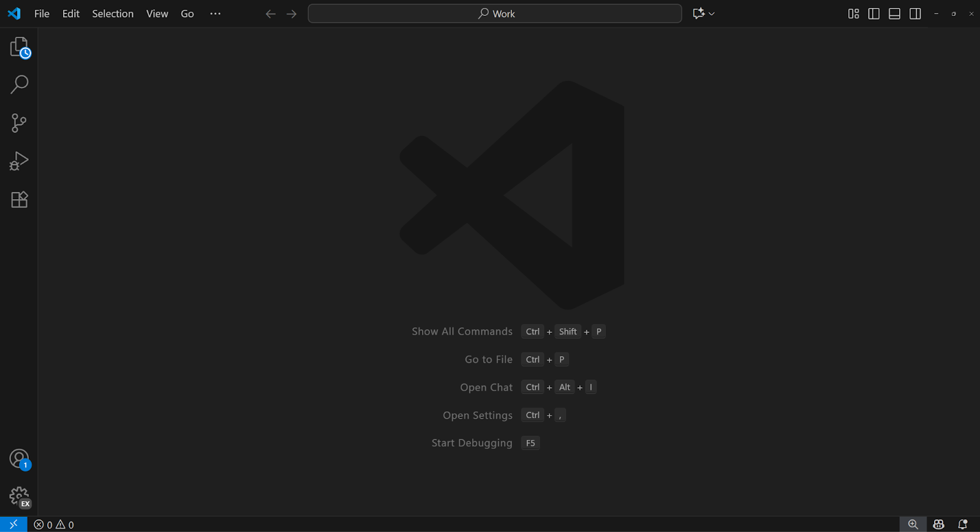This screenshot has width=980, height=532.
Task: Click the errors and warnings indicator
Action: pyautogui.click(x=54, y=525)
